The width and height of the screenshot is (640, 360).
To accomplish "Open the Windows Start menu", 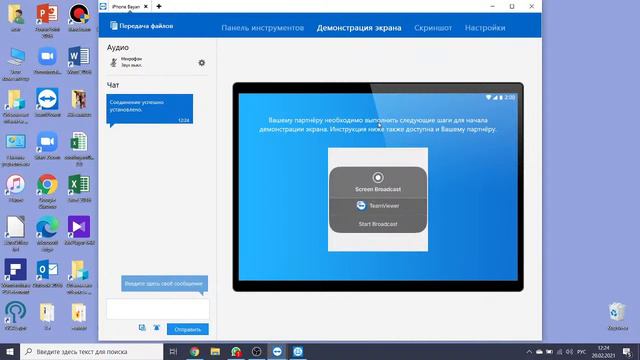I will tap(10, 351).
